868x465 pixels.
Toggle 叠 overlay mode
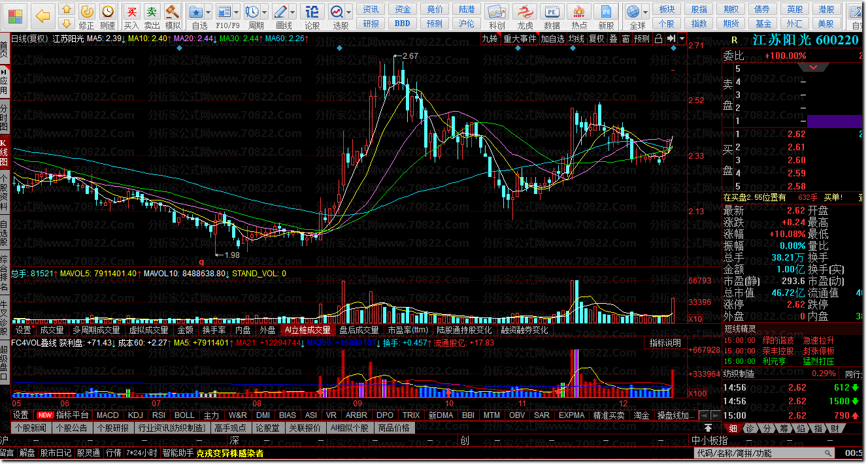click(613, 39)
